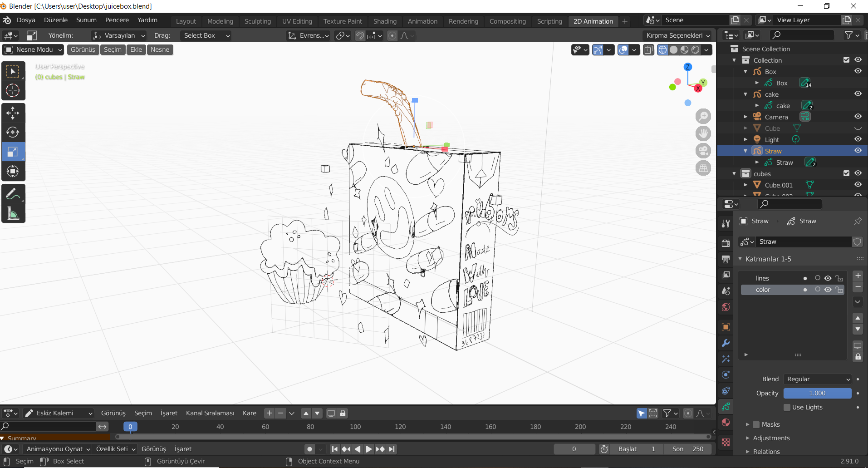Select the Annotate tool
The image size is (868, 468).
click(13, 194)
